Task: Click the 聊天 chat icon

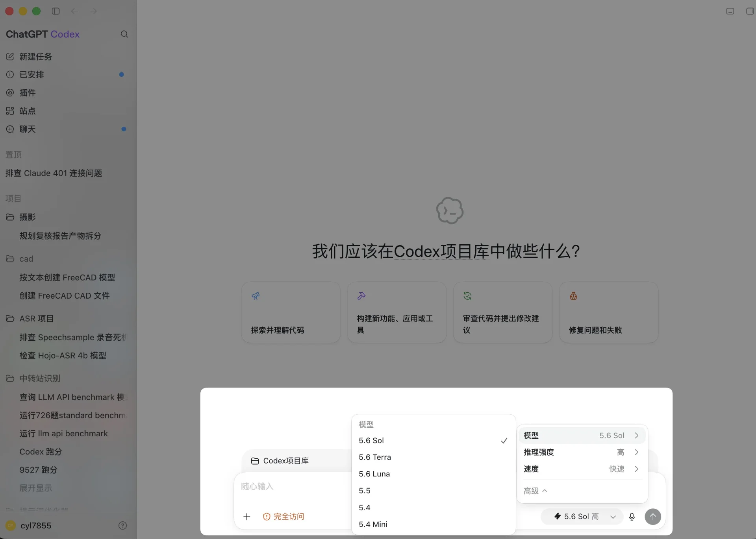Action: coord(10,129)
